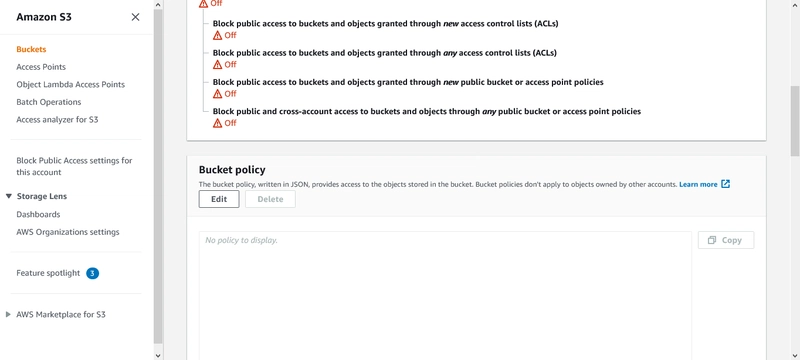
Task: Open Access Points in the sidebar
Action: 41,67
